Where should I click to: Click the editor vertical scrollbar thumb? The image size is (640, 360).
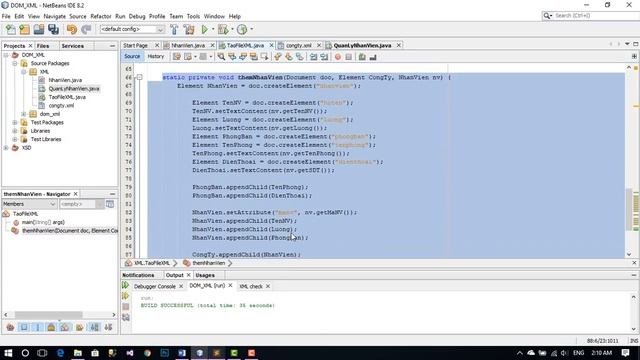pos(629,210)
